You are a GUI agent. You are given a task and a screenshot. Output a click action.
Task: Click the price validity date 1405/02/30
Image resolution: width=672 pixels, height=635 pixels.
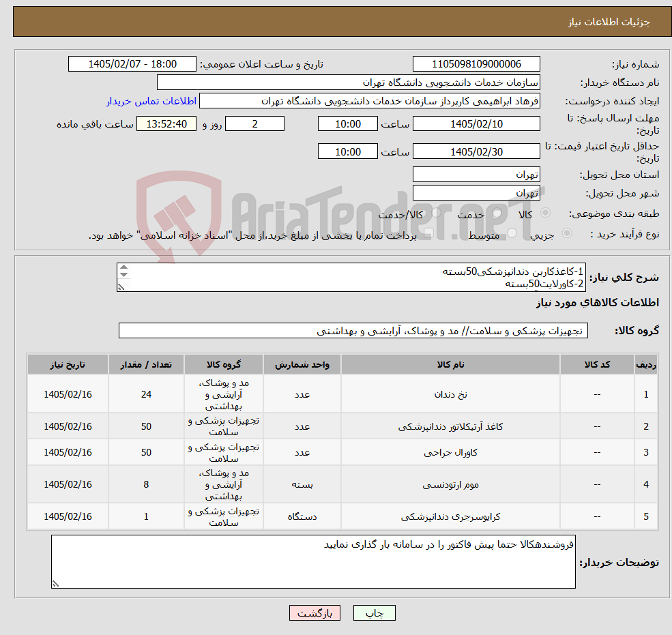click(476, 151)
